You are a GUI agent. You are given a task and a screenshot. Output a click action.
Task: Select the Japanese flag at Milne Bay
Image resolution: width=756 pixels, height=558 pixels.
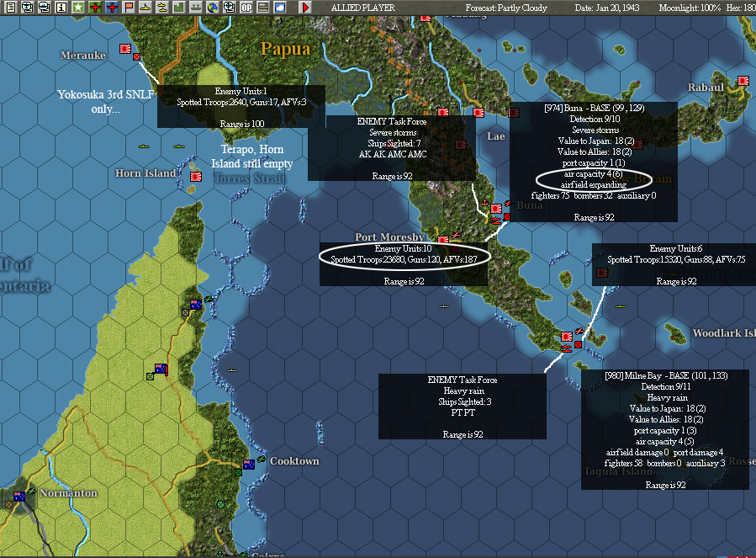coord(567,337)
